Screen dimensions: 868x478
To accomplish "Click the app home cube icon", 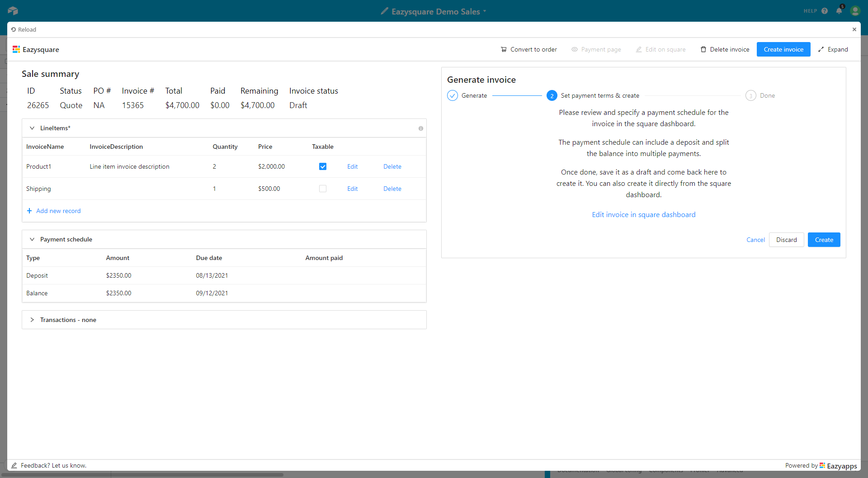I will click(x=13, y=11).
